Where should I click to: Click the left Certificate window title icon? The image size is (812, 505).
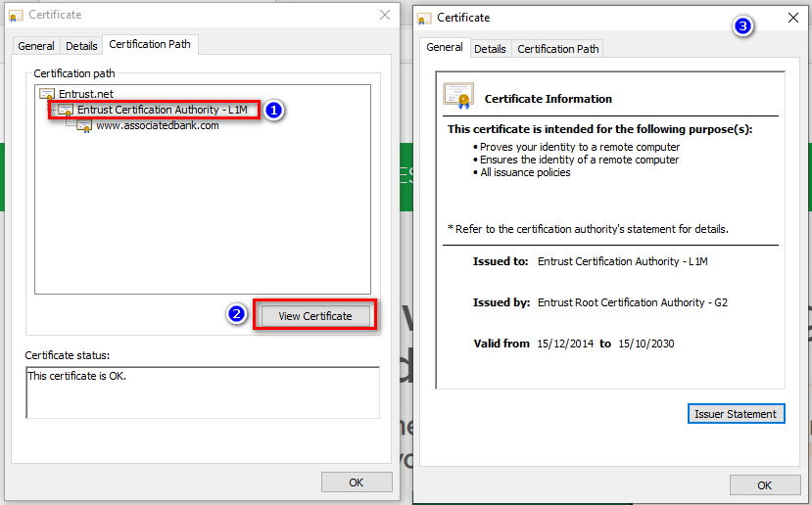tap(16, 16)
